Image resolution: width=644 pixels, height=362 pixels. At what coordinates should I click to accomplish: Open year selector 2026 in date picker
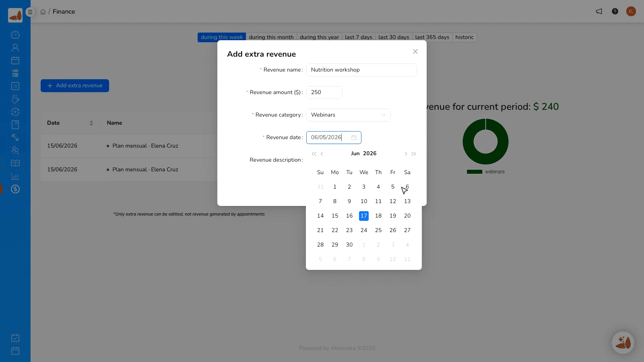369,154
